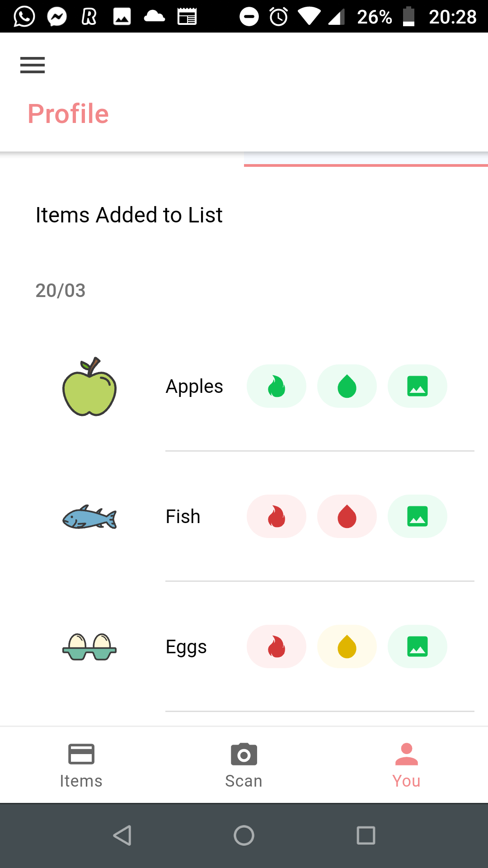488x868 pixels.
Task: Open the Scan camera tab
Action: [x=244, y=765]
